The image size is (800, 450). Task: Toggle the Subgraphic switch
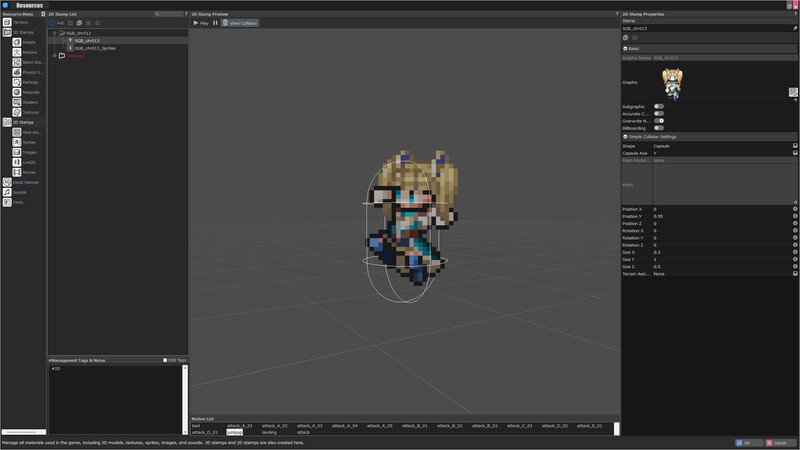click(659, 107)
